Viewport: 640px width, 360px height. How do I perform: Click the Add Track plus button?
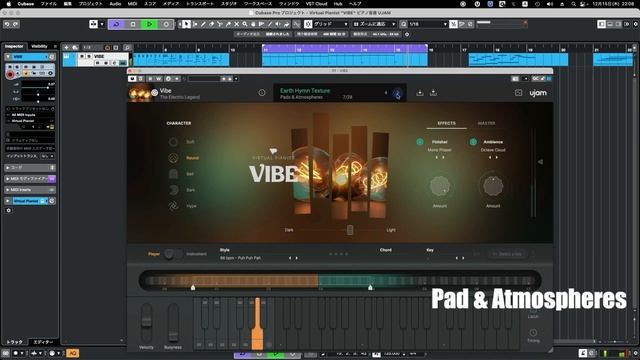(x=66, y=48)
